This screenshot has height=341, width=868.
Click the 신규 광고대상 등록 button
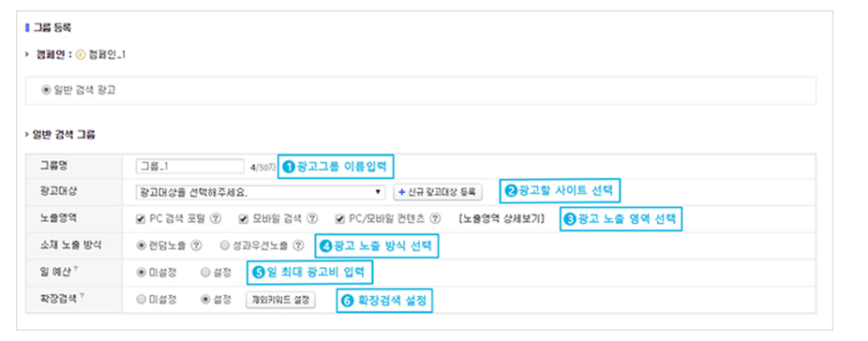[438, 192]
